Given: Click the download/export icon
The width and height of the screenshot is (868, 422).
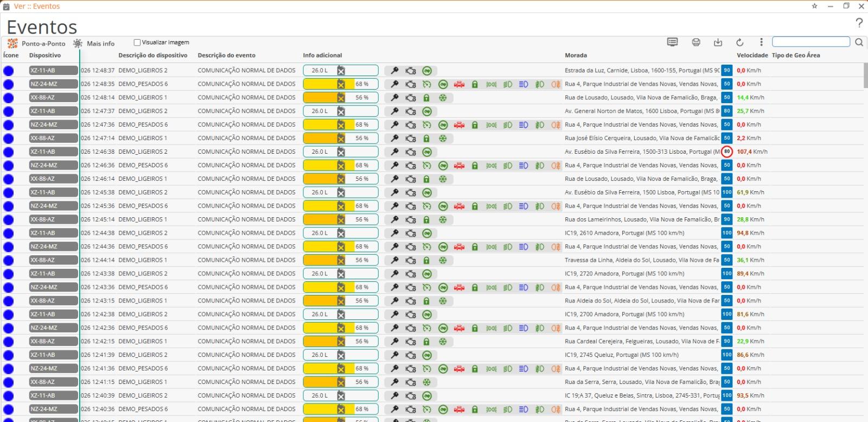Looking at the screenshot, I should pyautogui.click(x=718, y=42).
